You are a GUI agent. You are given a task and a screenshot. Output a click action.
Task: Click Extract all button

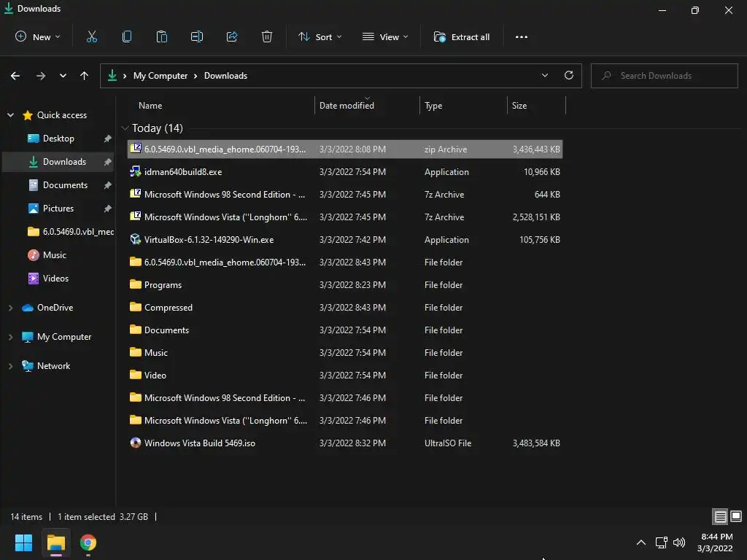462,36
